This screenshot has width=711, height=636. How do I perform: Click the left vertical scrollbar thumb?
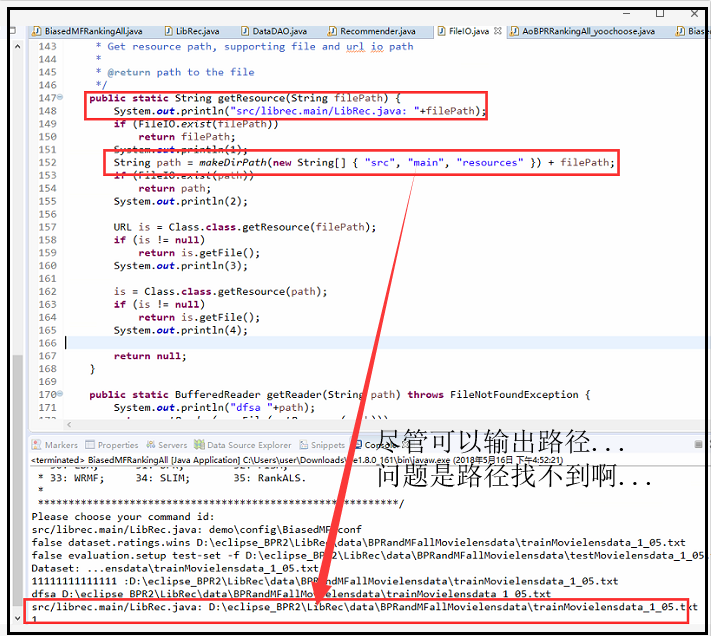[17, 483]
